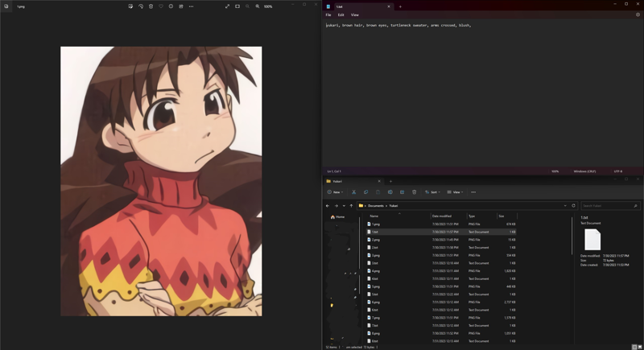Click the Delete trash icon in Explorer
Image resolution: width=644 pixels, height=350 pixels.
pos(414,192)
